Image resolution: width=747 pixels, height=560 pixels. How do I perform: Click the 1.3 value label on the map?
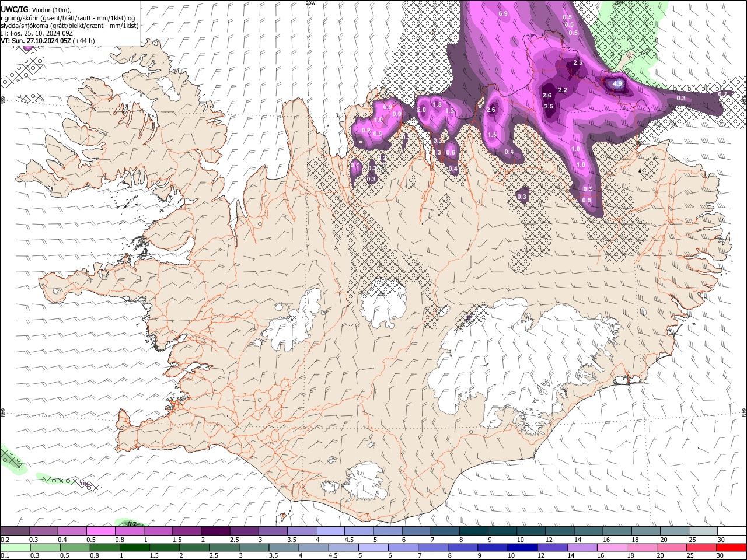[x=449, y=111]
